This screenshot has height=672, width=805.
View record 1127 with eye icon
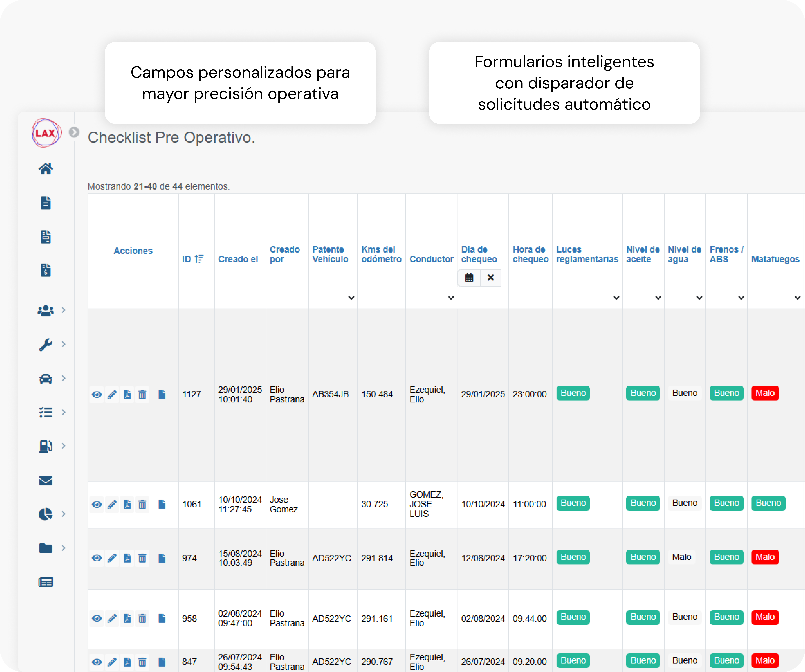(97, 395)
